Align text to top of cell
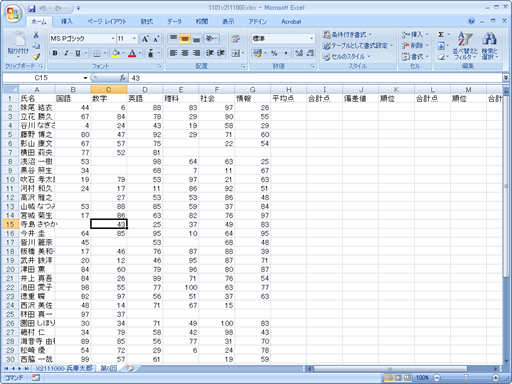512x384 pixels. pos(173,38)
